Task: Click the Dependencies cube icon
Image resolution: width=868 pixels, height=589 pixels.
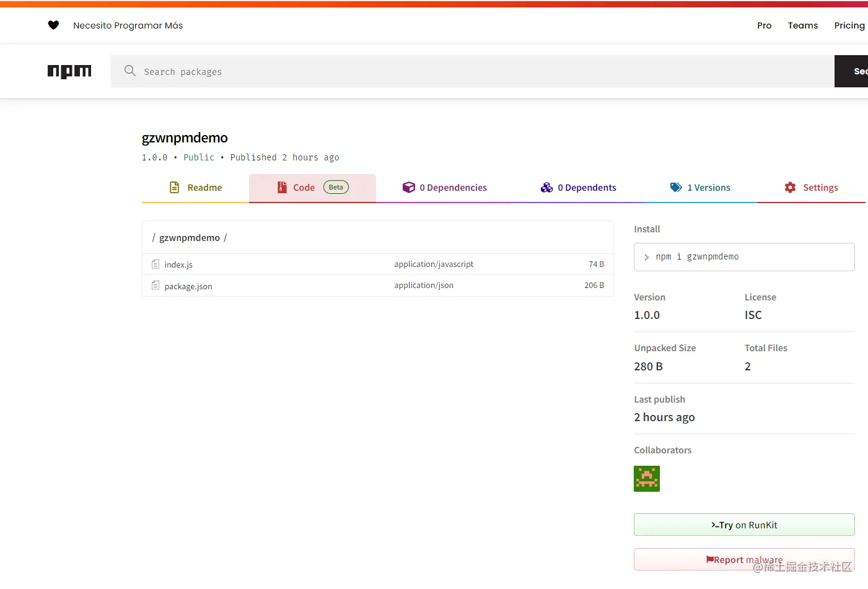Action: [x=409, y=188]
